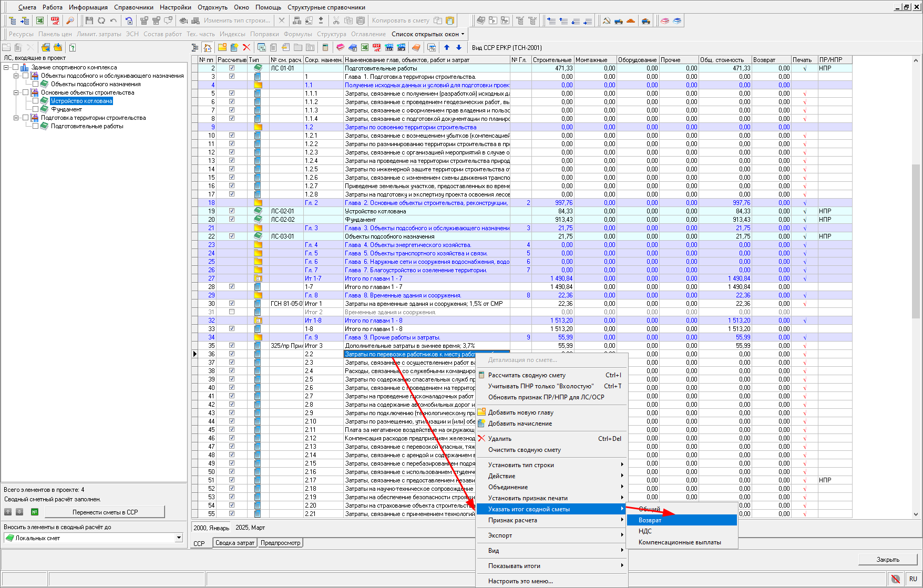Enable the Рассчитывать checkbox in row 31

[x=232, y=312]
